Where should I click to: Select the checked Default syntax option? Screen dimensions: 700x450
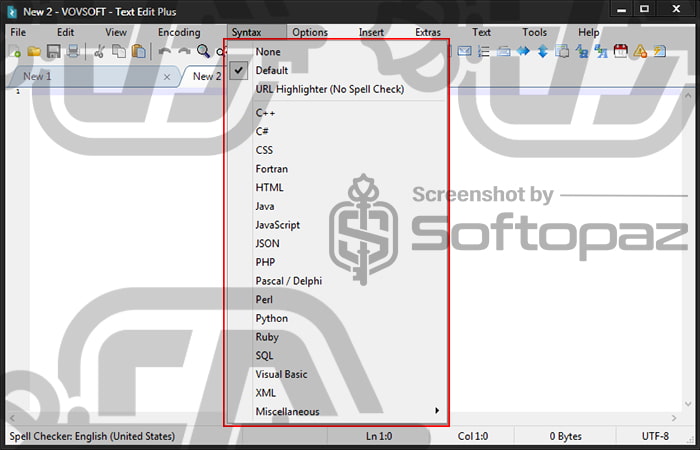coord(337,71)
